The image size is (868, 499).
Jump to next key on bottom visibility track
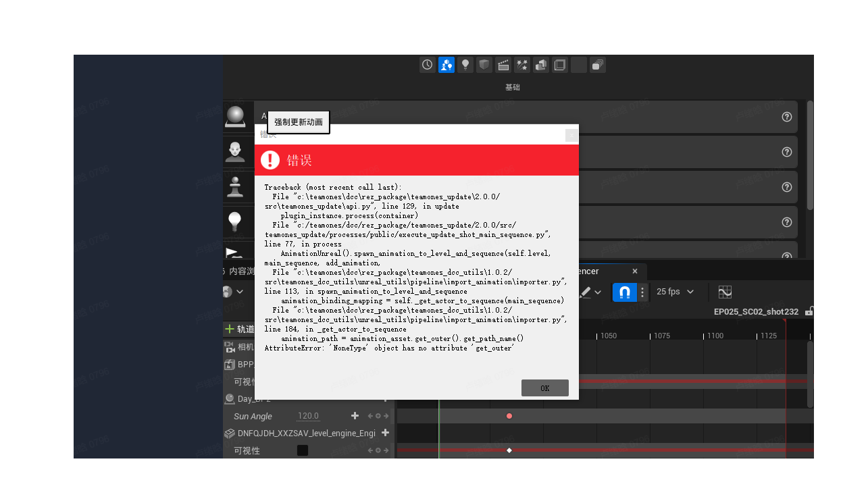(x=386, y=450)
